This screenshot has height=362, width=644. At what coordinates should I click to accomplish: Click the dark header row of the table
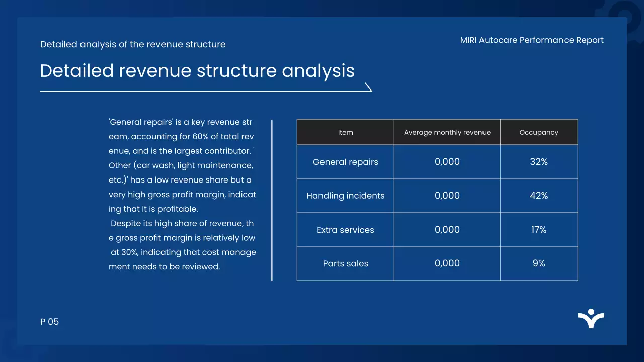[x=437, y=132]
